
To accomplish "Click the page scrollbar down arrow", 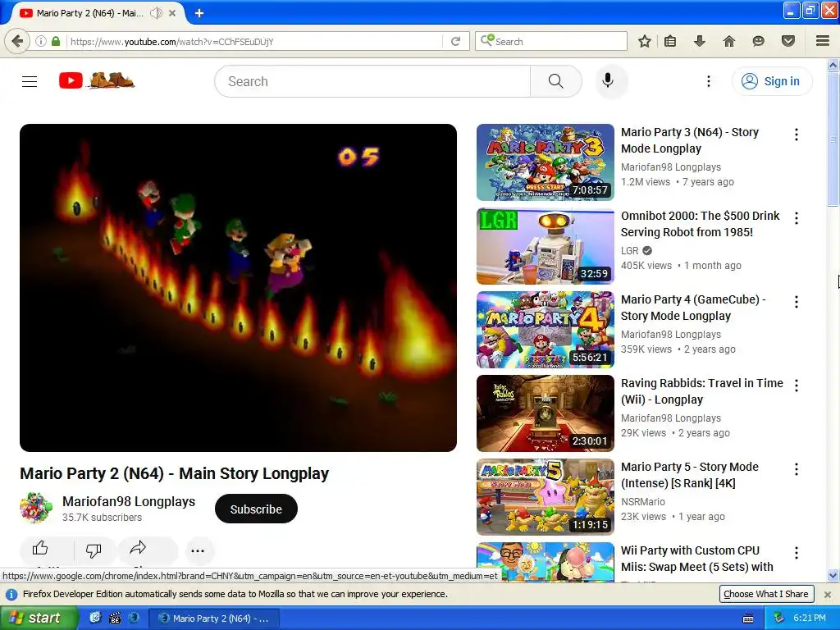I will point(833,576).
